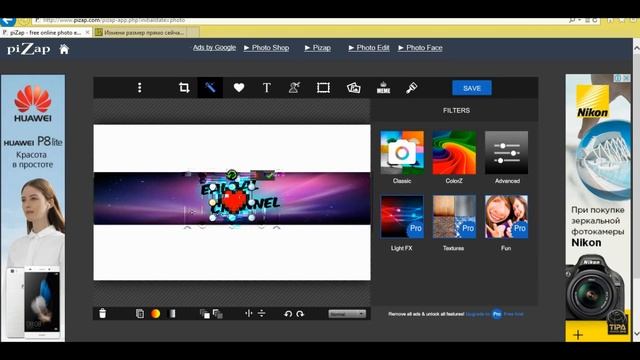
Task: Click the browser back button
Action: click(x=7, y=21)
